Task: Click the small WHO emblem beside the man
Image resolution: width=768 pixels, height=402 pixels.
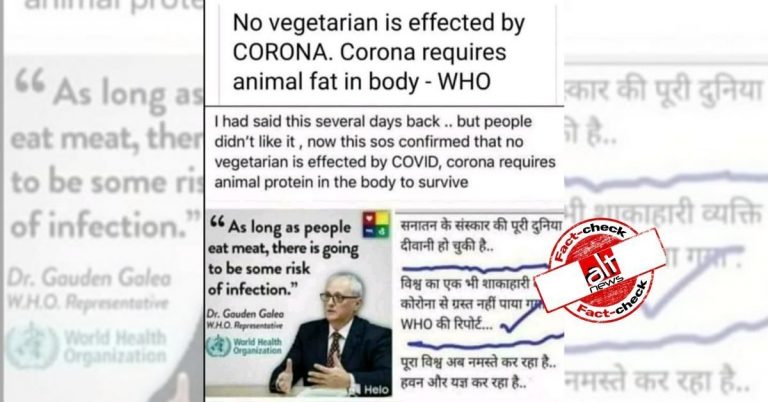Action: click(218, 346)
